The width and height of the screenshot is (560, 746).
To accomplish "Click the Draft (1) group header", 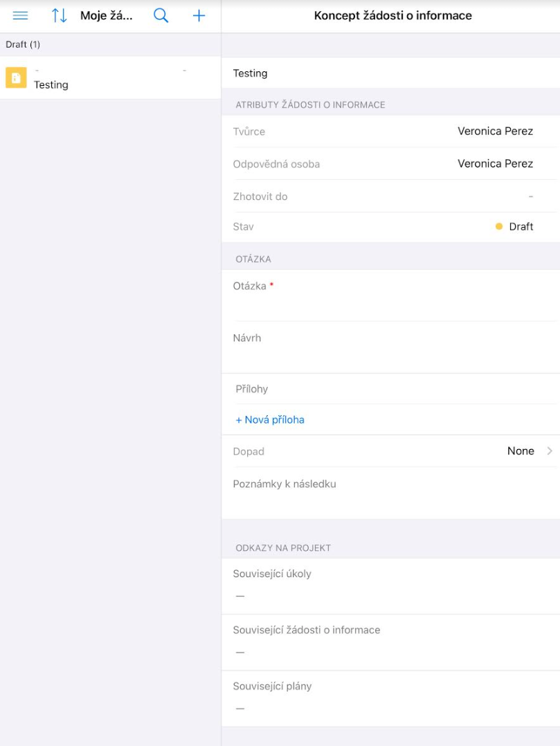I will click(x=23, y=44).
